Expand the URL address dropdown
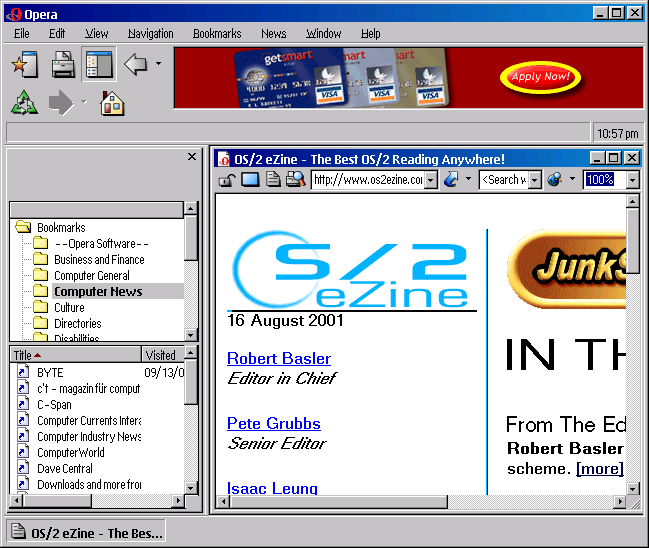The height and width of the screenshot is (548, 649). (431, 180)
